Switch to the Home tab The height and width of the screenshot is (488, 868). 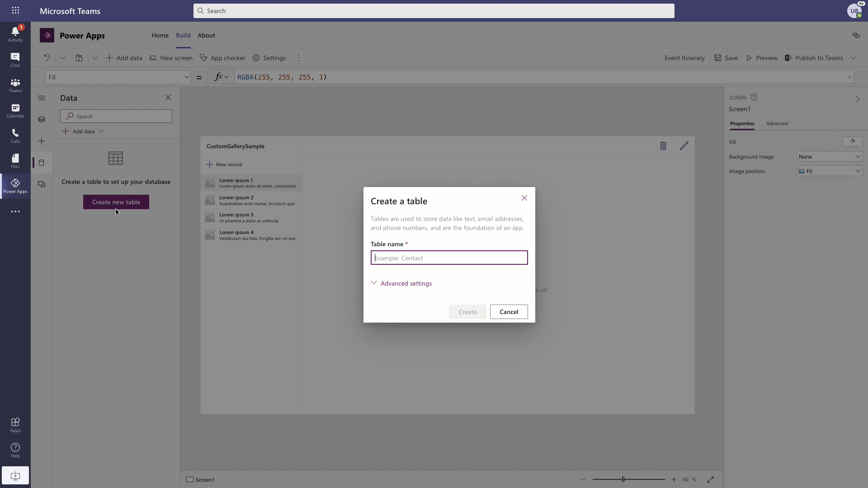pyautogui.click(x=160, y=35)
